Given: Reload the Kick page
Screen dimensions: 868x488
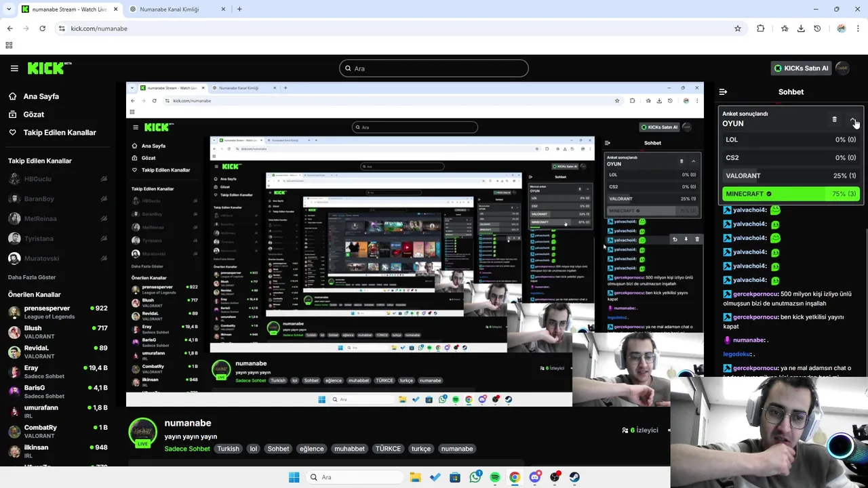Looking at the screenshot, I should [x=42, y=28].
